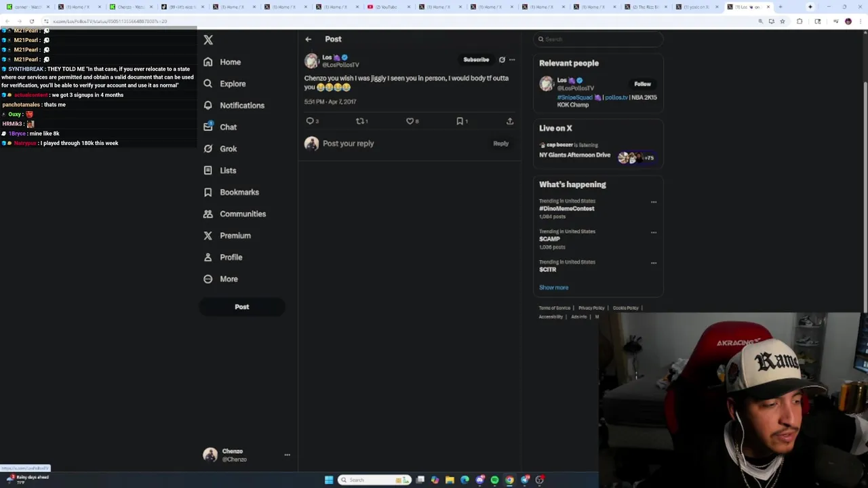
Task: Open Task View from the taskbar
Action: tap(420, 480)
